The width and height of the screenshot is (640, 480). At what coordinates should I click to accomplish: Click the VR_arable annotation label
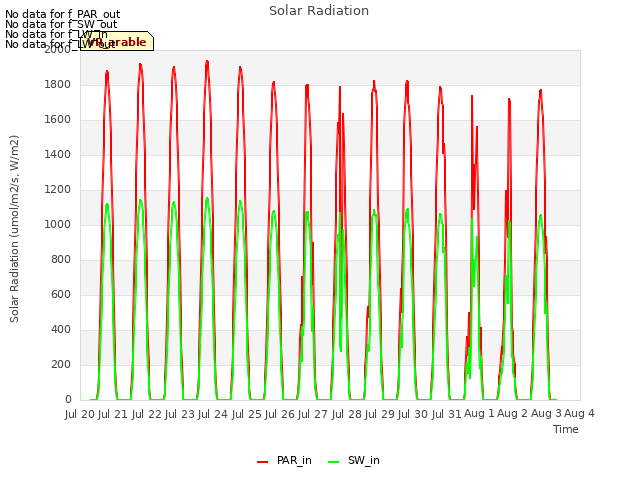pyautogui.click(x=117, y=42)
